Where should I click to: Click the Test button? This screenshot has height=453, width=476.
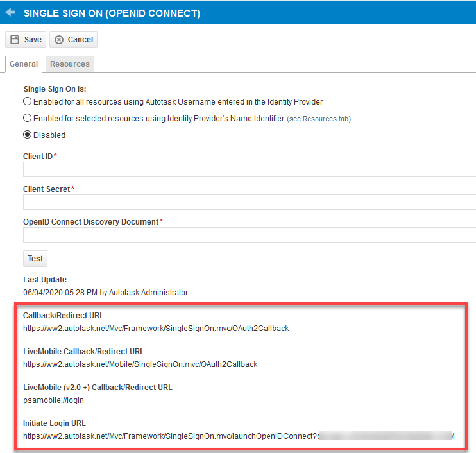point(35,259)
